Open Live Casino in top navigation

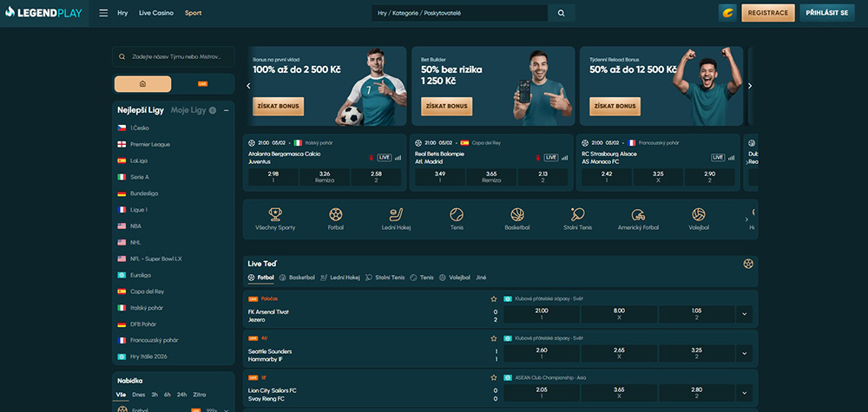[156, 13]
